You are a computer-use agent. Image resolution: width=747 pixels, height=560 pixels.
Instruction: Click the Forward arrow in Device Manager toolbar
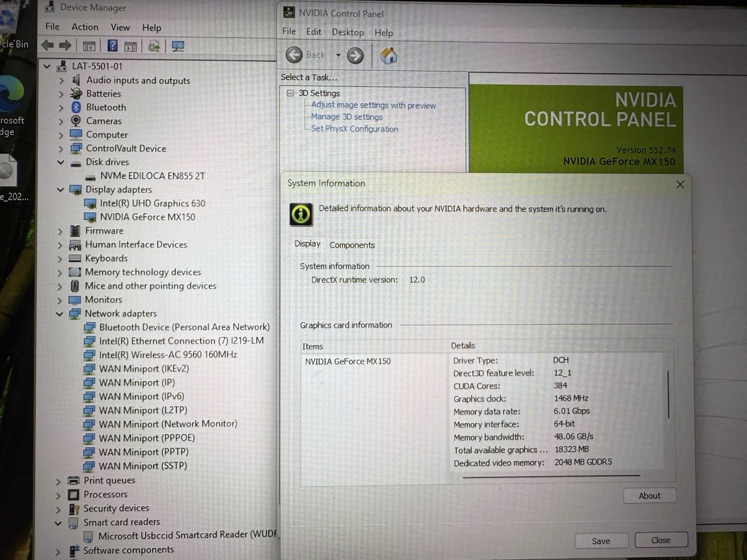(65, 45)
